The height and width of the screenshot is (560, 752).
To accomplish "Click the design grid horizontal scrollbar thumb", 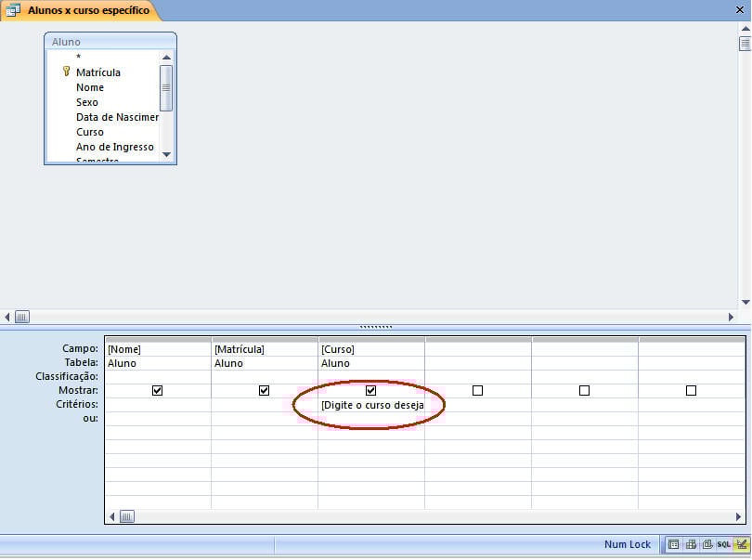I will coord(126,516).
